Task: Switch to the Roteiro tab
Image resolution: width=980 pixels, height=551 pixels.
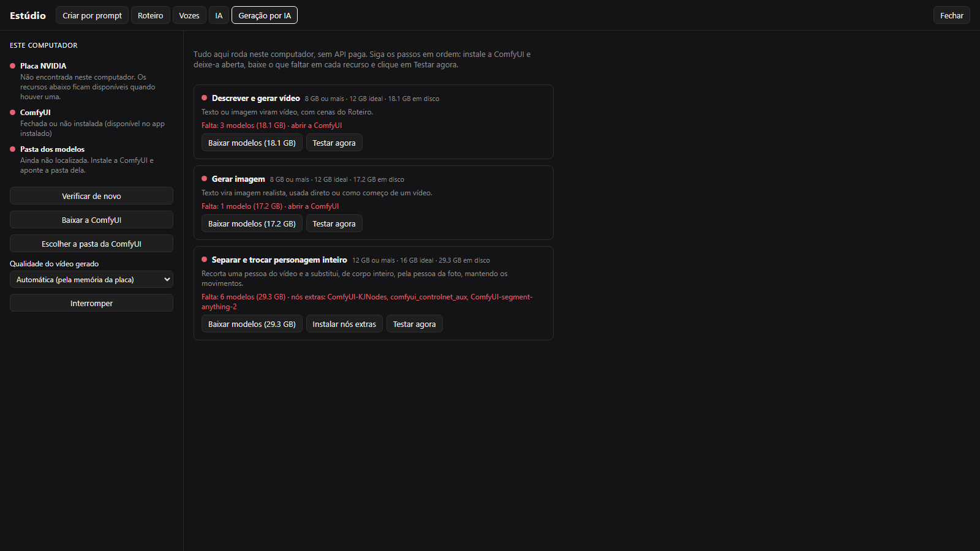Action: [150, 15]
